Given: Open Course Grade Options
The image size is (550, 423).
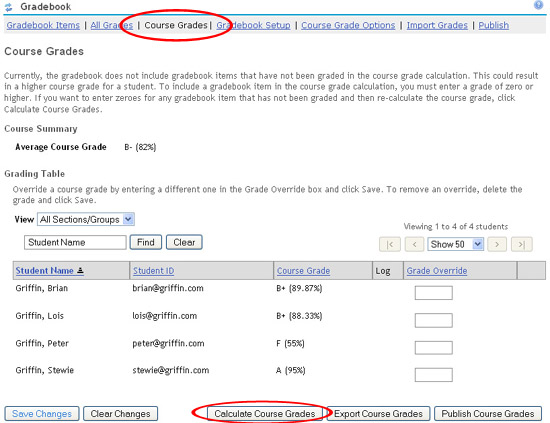Looking at the screenshot, I should 348,25.
